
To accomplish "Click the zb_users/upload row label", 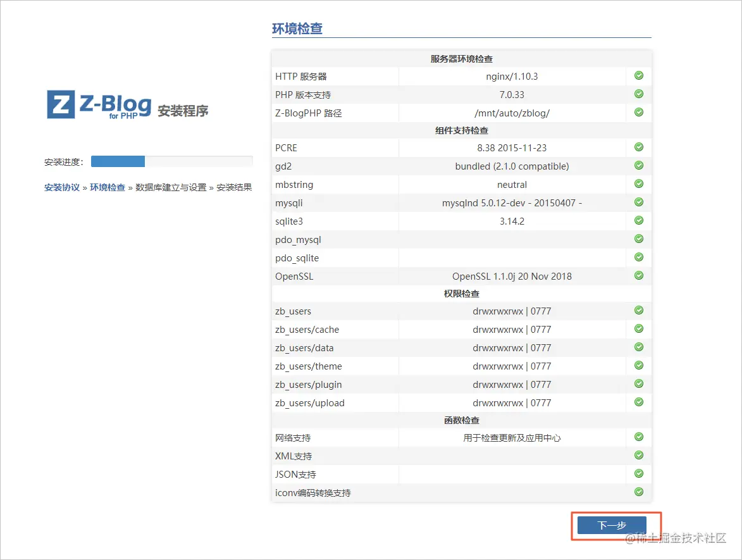I will pos(310,403).
